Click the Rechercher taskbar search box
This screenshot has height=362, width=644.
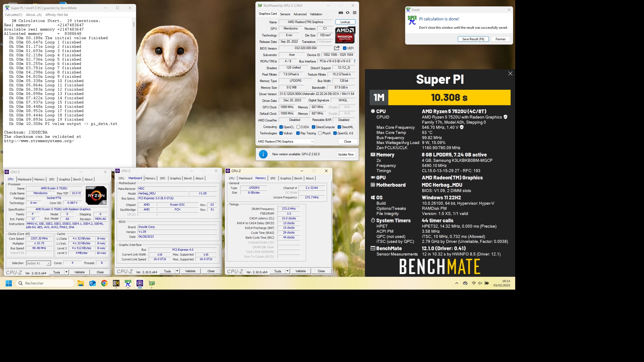45,283
